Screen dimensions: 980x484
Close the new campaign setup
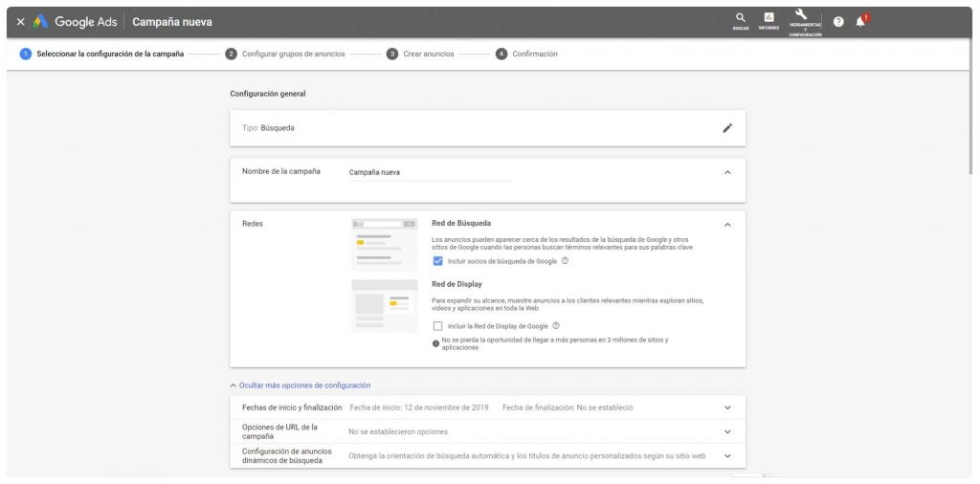coord(21,22)
